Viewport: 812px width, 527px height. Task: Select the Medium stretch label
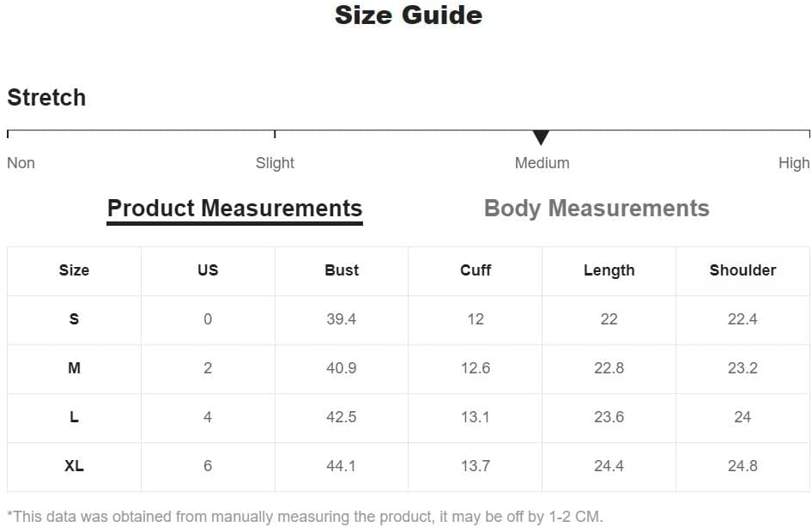click(x=542, y=163)
